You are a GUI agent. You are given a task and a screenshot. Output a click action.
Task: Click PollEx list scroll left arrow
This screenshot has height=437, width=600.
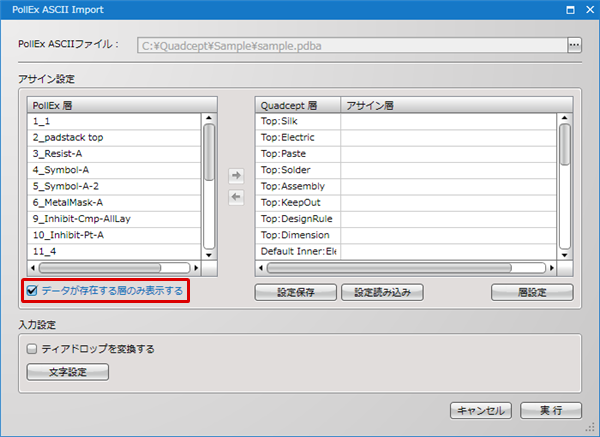(x=33, y=268)
